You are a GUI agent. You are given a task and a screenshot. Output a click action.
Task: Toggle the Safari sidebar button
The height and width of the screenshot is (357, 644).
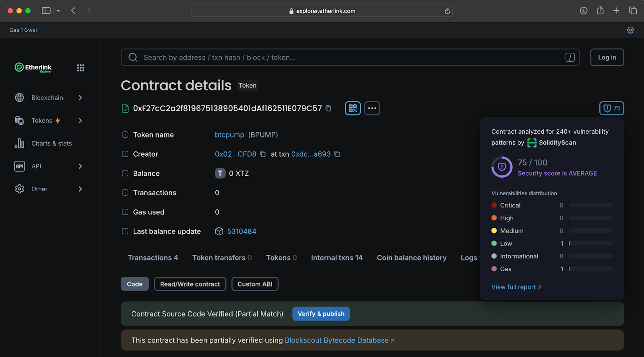(x=46, y=11)
